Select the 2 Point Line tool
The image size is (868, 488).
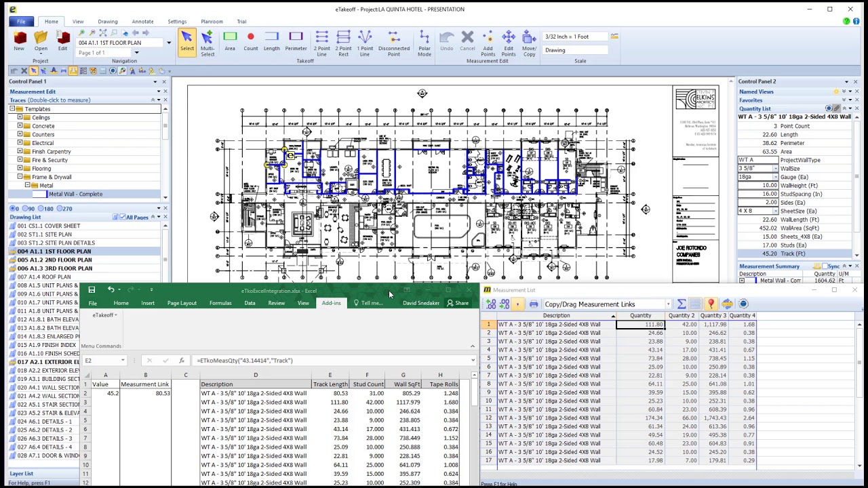pyautogui.click(x=322, y=43)
